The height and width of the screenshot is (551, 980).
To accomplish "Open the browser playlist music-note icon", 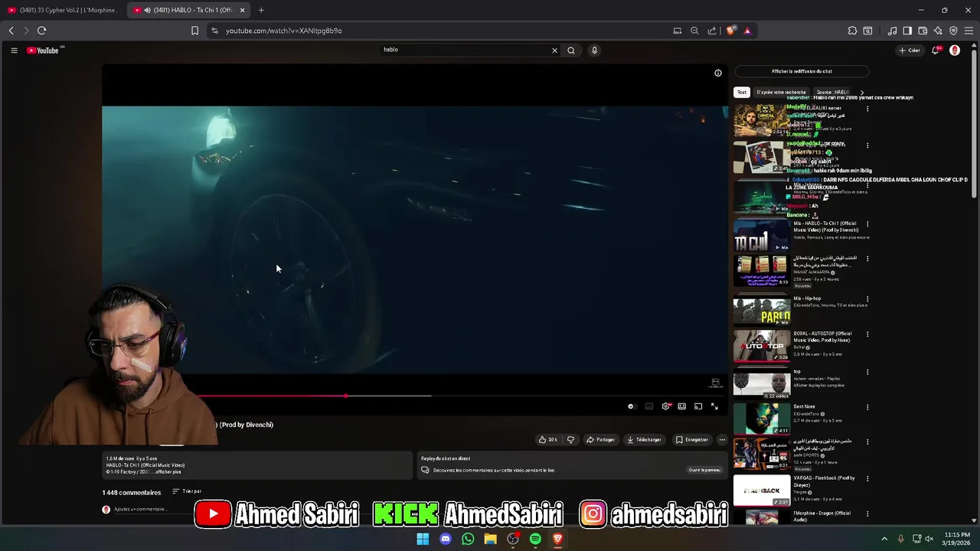I will pyautogui.click(x=892, y=31).
